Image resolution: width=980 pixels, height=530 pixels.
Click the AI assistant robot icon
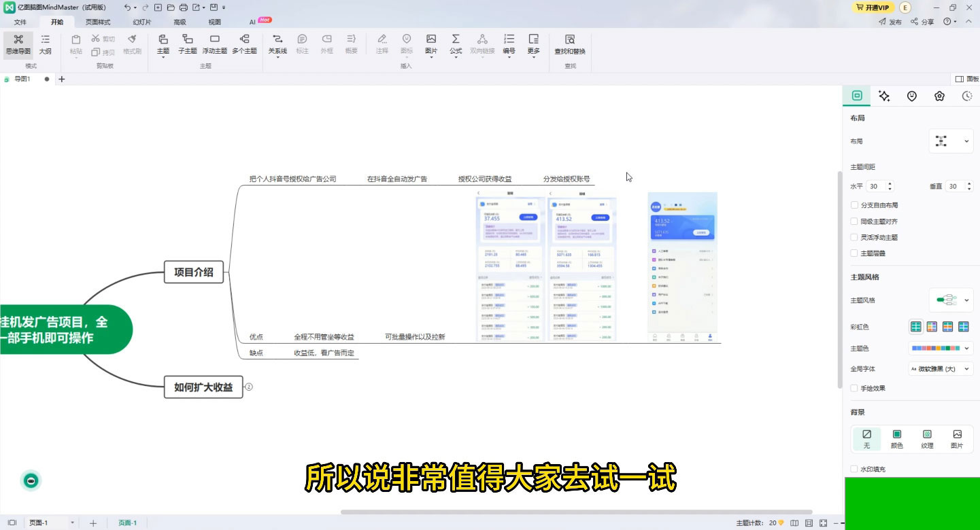click(x=31, y=480)
